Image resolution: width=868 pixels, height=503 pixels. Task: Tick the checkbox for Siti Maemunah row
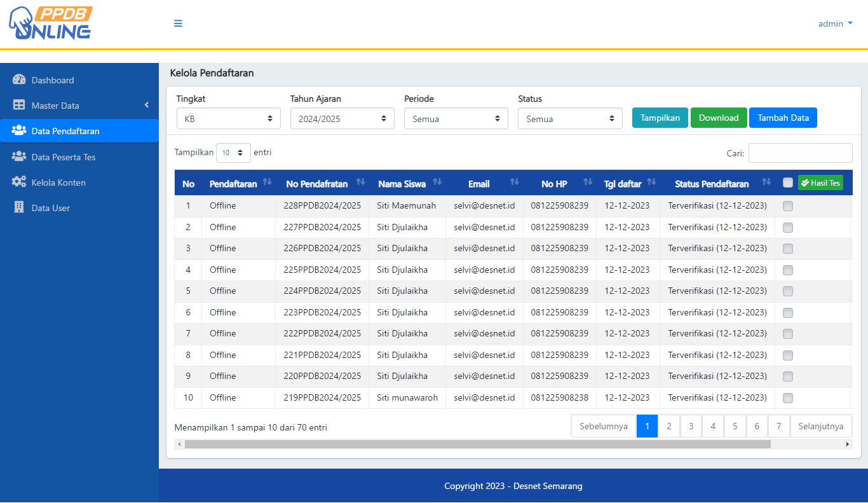pyautogui.click(x=788, y=206)
